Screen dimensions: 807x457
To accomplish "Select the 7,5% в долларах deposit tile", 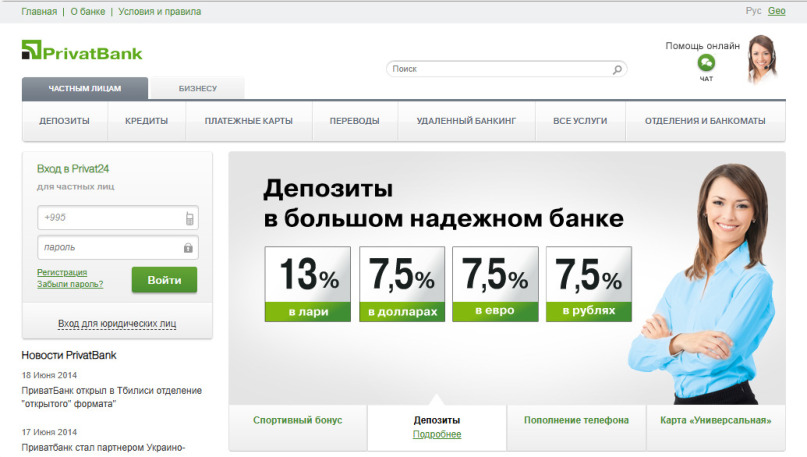I will pyautogui.click(x=402, y=284).
